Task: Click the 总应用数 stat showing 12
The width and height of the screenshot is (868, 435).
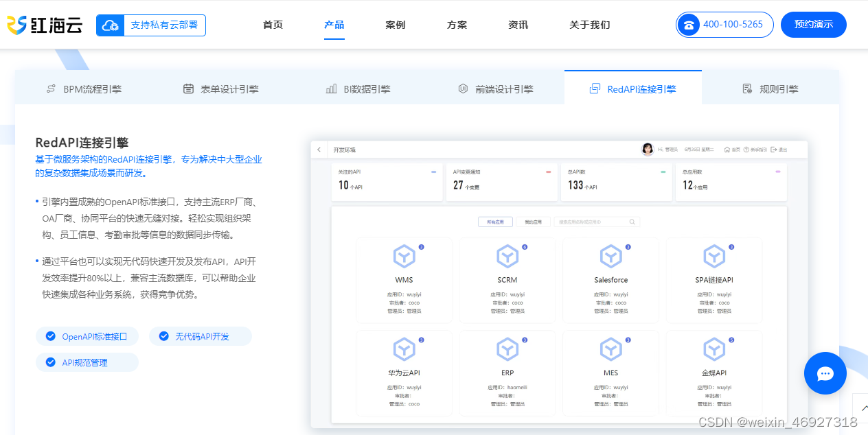Action: 731,182
